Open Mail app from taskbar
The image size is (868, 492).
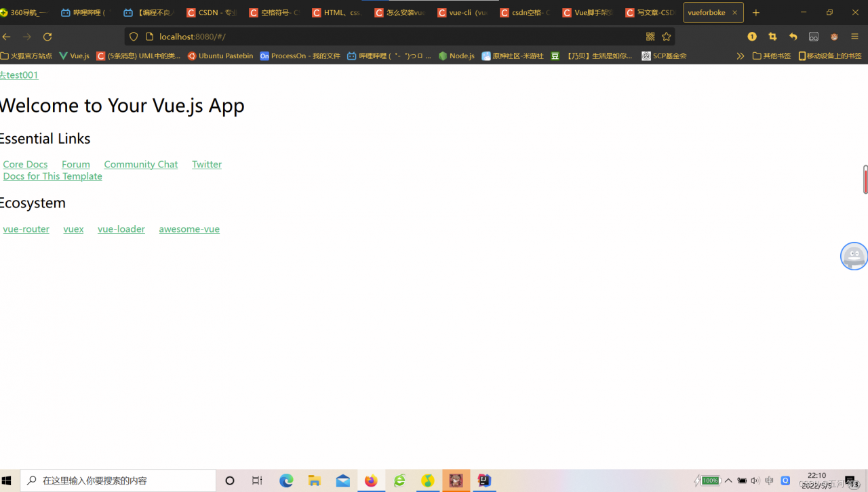tap(343, 480)
